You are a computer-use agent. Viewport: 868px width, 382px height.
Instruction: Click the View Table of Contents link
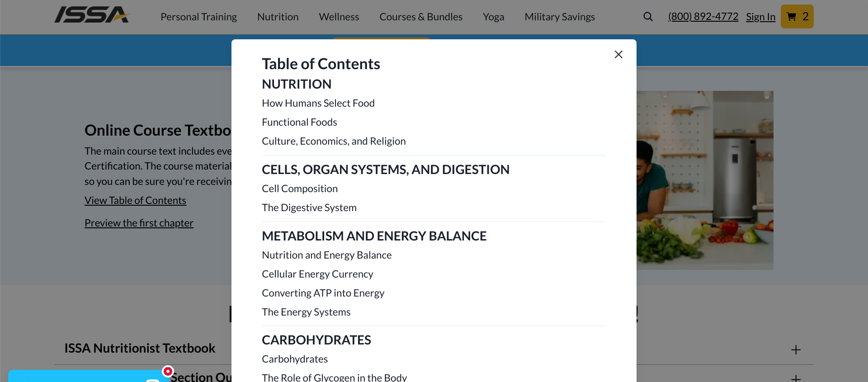(x=135, y=200)
